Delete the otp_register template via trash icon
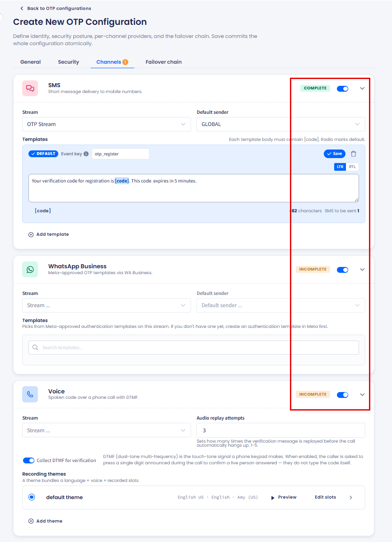This screenshot has width=392, height=542. coord(354,154)
